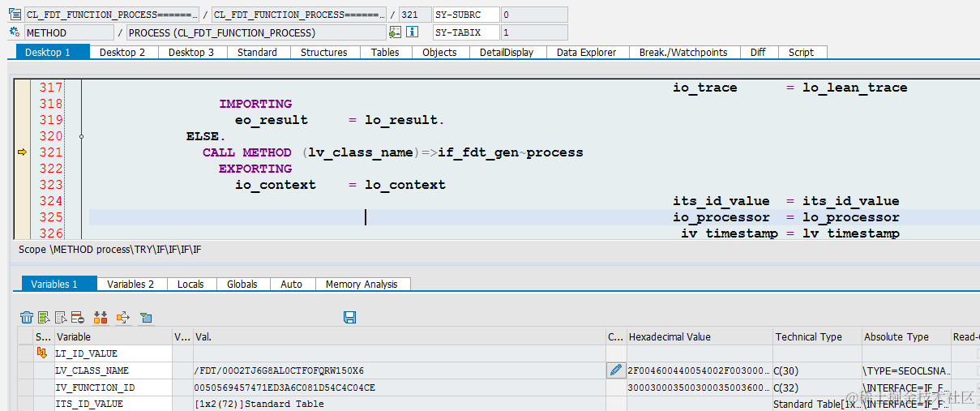Click the line number 321 field at top
Image resolution: width=980 pixels, height=411 pixels.
415,15
